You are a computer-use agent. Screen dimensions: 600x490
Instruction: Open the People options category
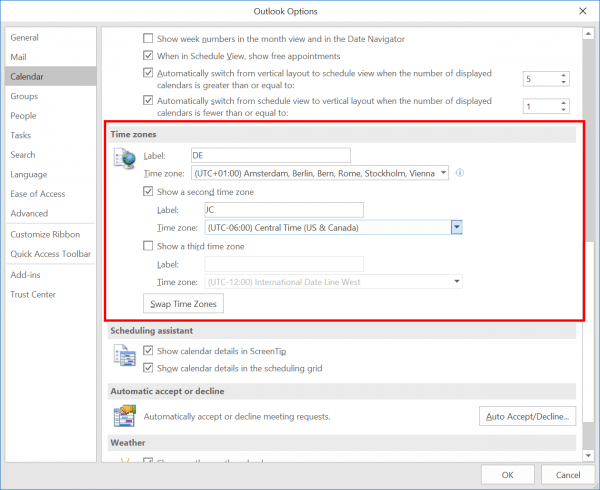[51, 116]
